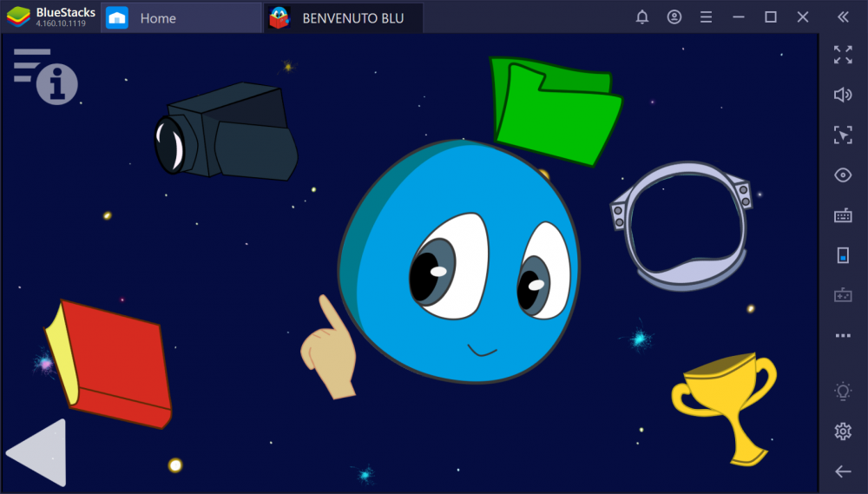Open the BlueStacks hamburger menu

pos(707,17)
